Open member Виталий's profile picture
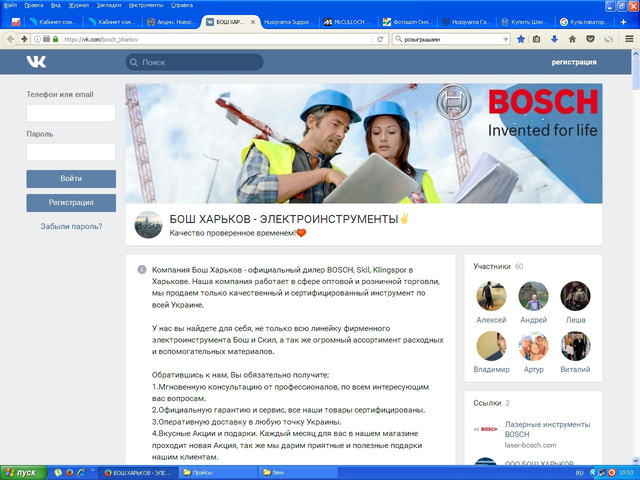 click(x=576, y=346)
